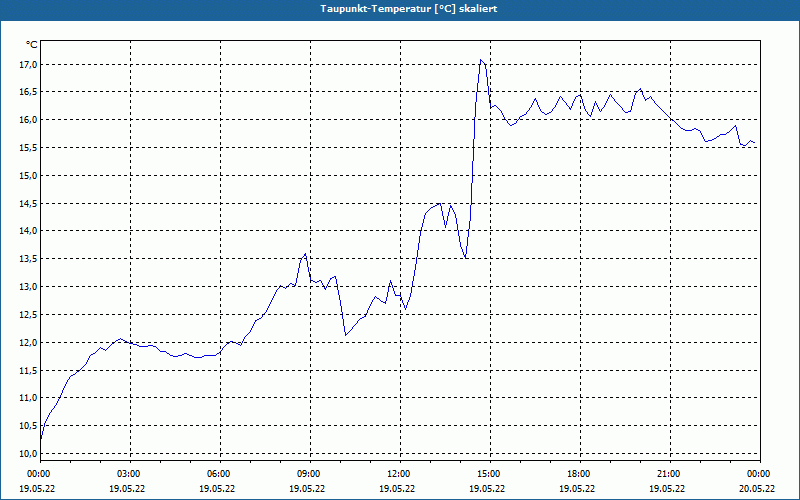Click the 17,0 y-axis value
Screen dimensions: 800x500
tap(29, 64)
